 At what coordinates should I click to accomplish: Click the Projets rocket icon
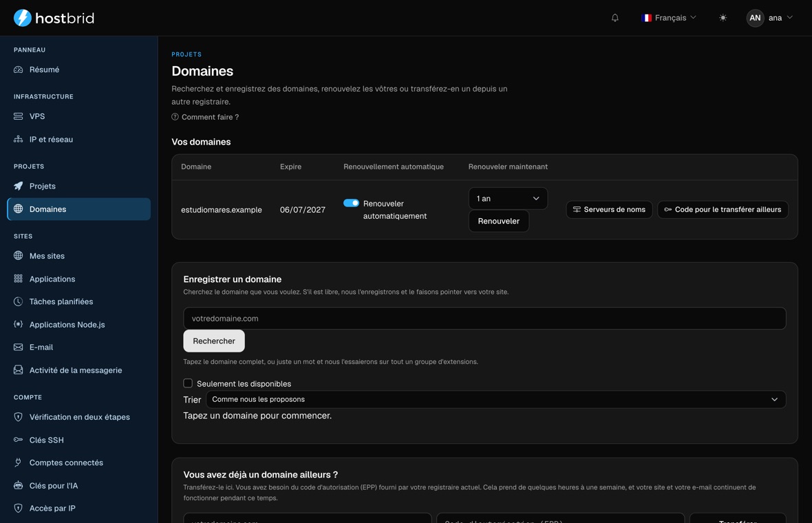click(18, 186)
